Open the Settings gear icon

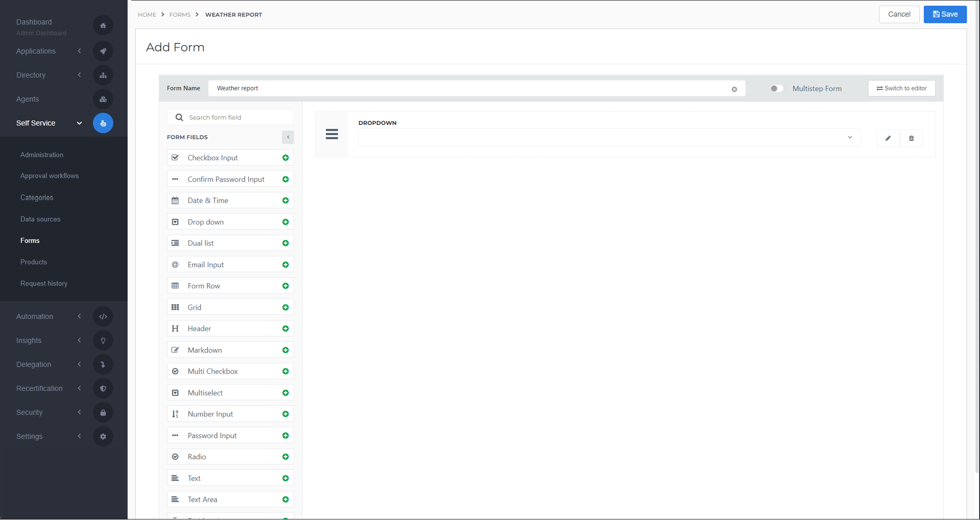tap(103, 436)
